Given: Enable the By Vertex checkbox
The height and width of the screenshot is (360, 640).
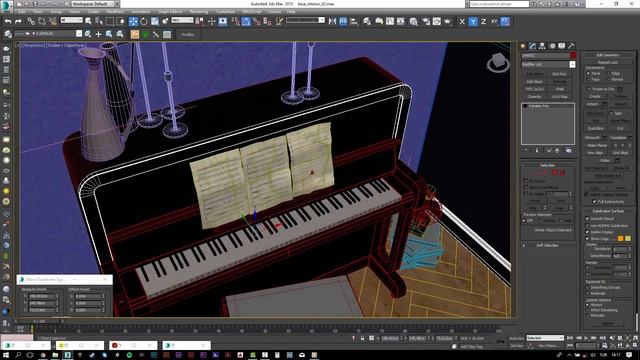Looking at the screenshot, I should [526, 180].
